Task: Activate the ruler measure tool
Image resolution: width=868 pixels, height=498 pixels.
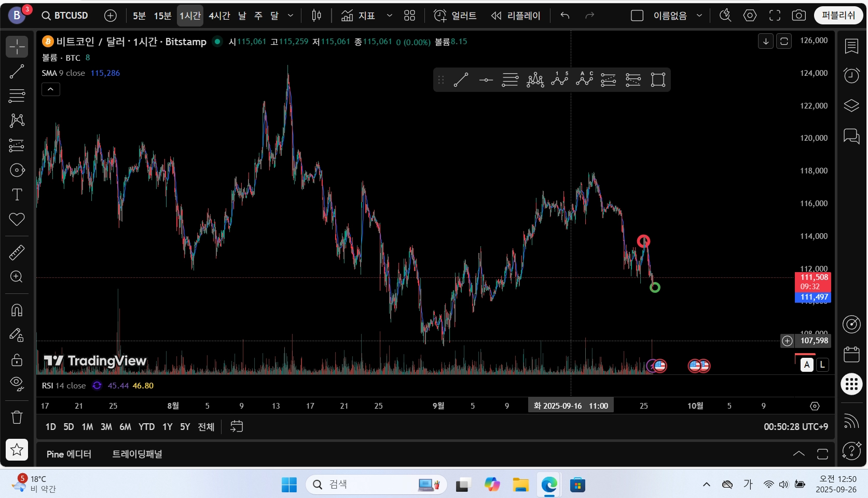Action: tap(17, 252)
